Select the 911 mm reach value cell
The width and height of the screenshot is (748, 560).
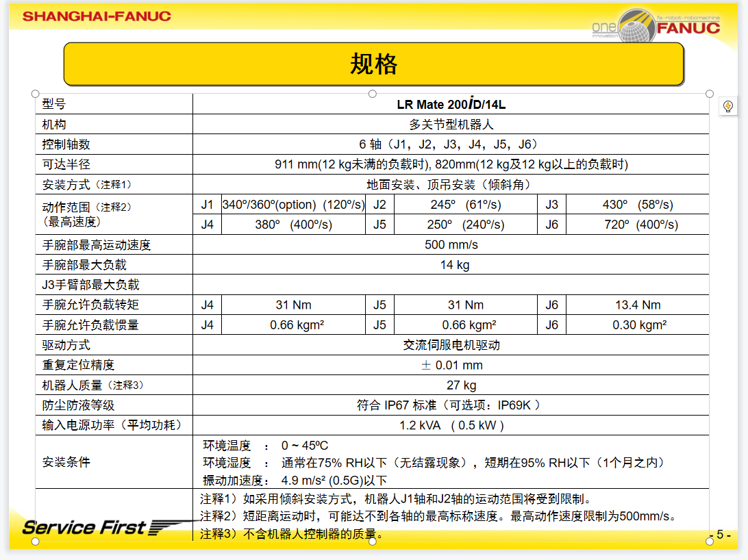(x=451, y=164)
